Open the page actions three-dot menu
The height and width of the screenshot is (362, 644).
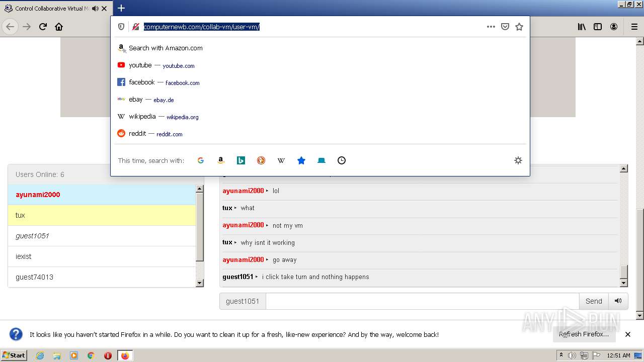pos(491,27)
